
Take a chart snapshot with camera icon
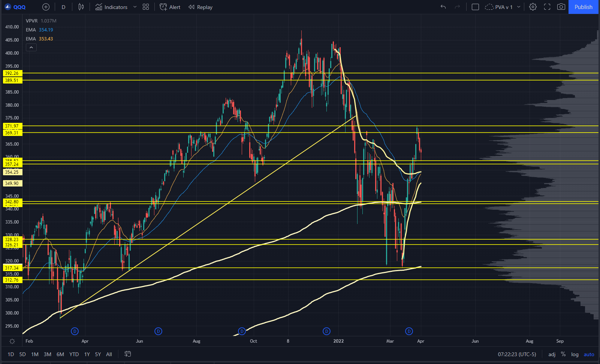click(561, 7)
